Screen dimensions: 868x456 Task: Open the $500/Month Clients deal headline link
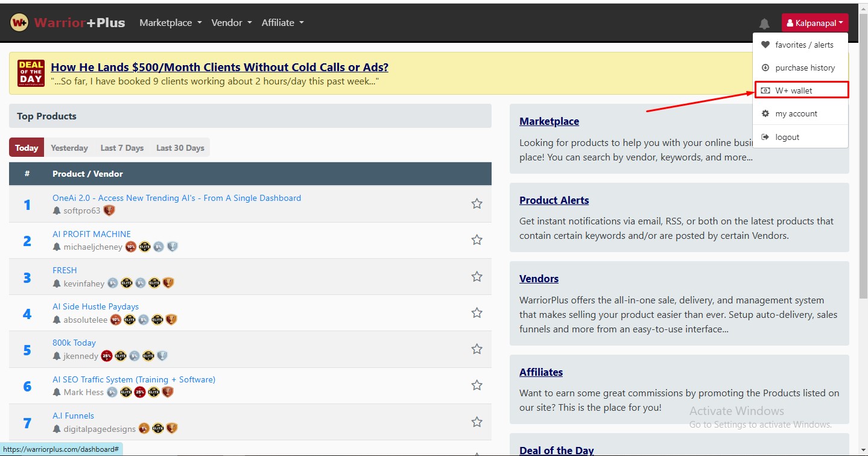(220, 67)
